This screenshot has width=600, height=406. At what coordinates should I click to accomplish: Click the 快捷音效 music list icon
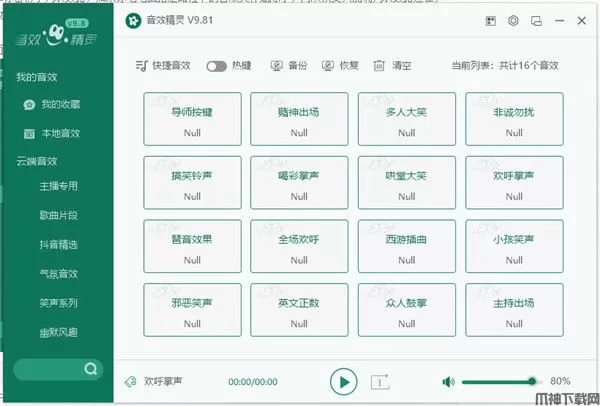coord(141,66)
